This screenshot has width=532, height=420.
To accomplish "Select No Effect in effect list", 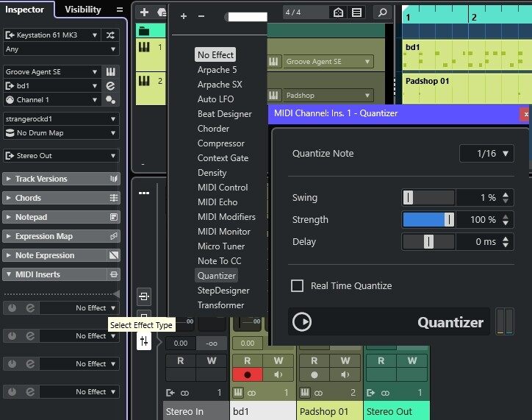I will 215,54.
